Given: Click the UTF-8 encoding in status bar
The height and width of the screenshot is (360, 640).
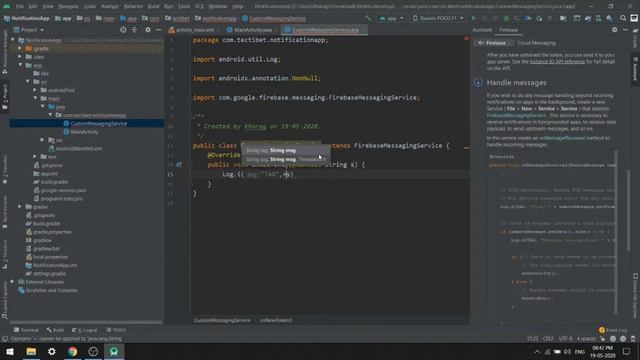Looking at the screenshot, I should (x=566, y=339).
